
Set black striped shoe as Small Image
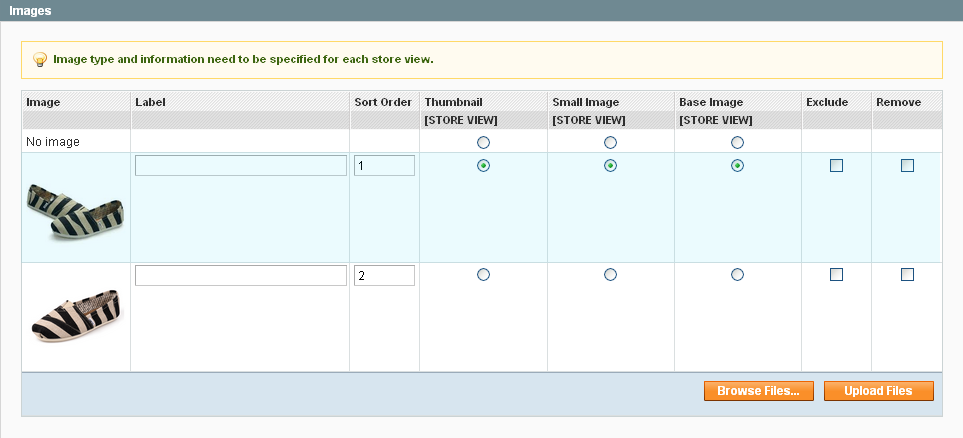tap(610, 274)
